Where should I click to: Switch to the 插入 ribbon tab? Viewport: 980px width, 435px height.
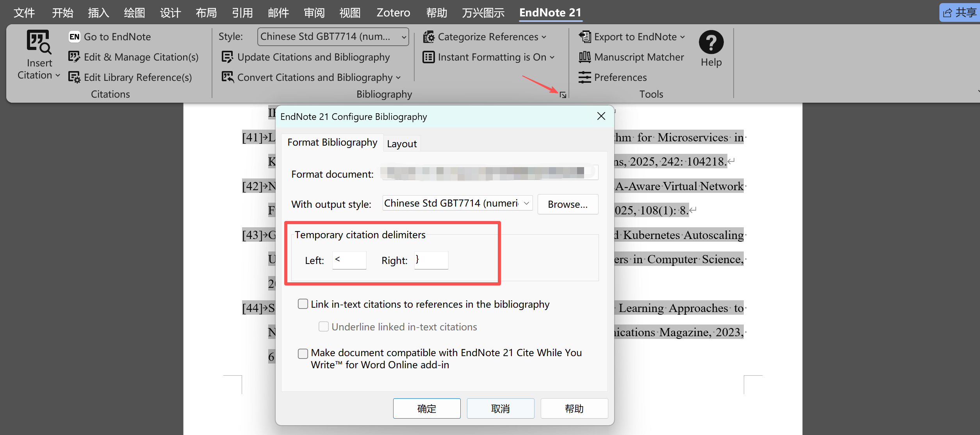[98, 13]
